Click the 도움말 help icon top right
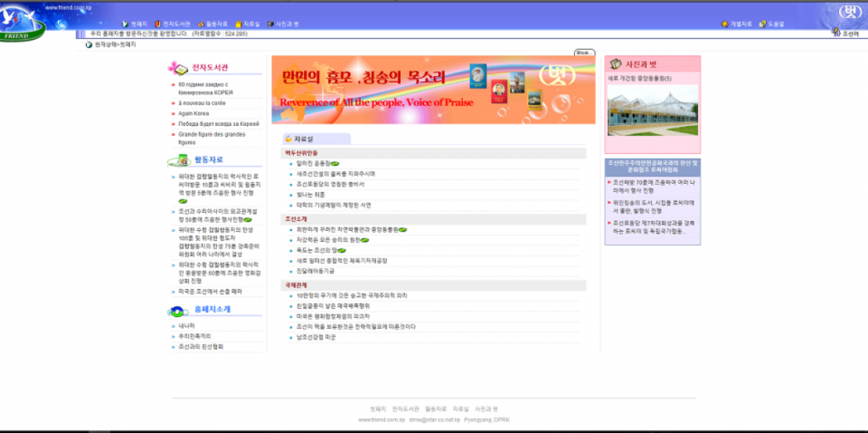This screenshot has width=868, height=433. tap(762, 22)
